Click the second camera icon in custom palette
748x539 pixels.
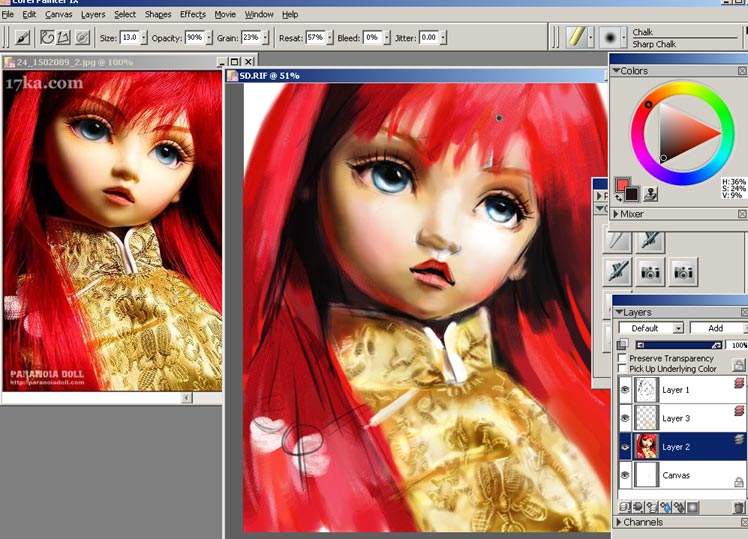point(683,272)
